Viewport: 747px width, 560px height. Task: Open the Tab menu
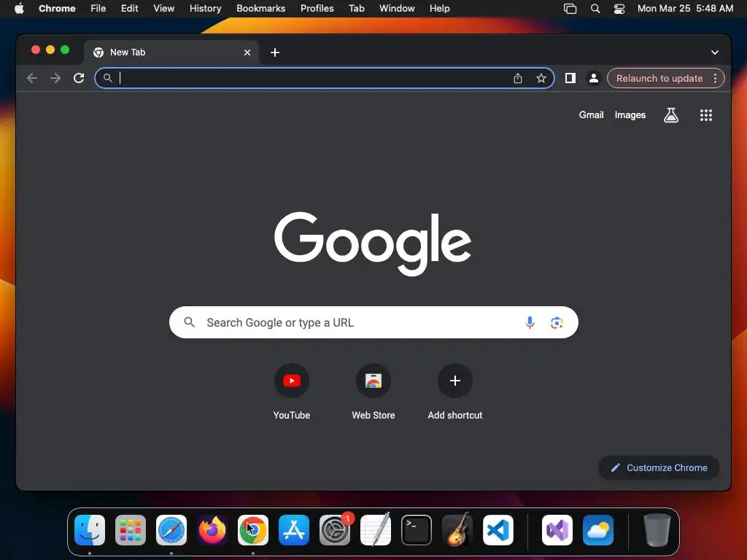[356, 9]
